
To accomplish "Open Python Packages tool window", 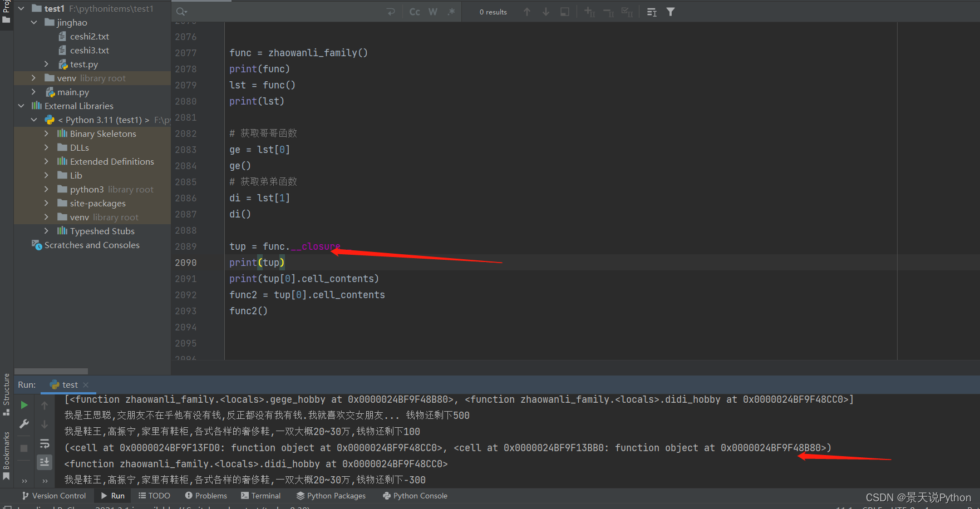I will (331, 496).
